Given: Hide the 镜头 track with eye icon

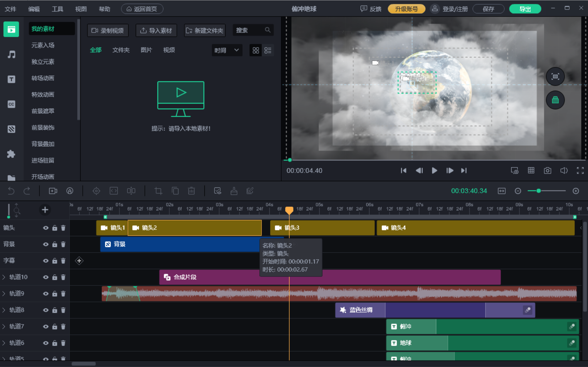Looking at the screenshot, I should pyautogui.click(x=46, y=228).
